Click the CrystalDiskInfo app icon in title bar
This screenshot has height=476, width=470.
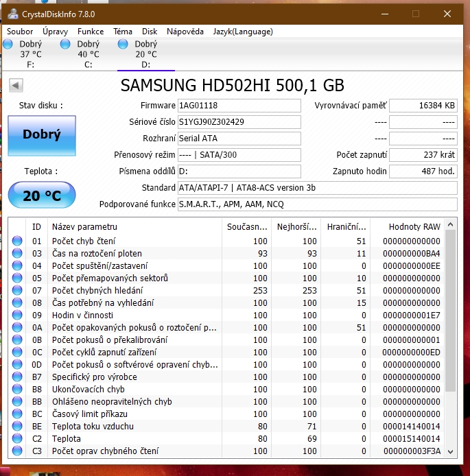coord(12,13)
